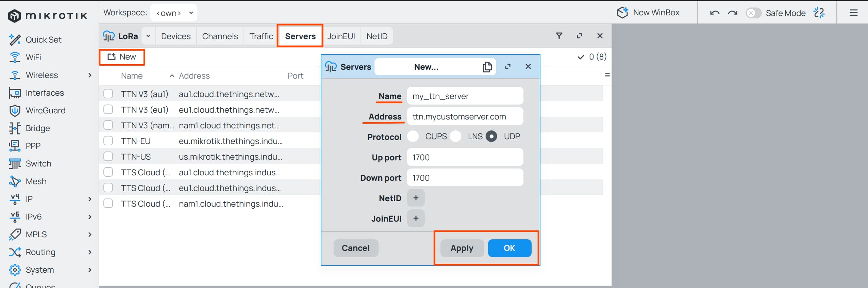Close the LoRa panel
This screenshot has width=868, height=288.
(600, 36)
